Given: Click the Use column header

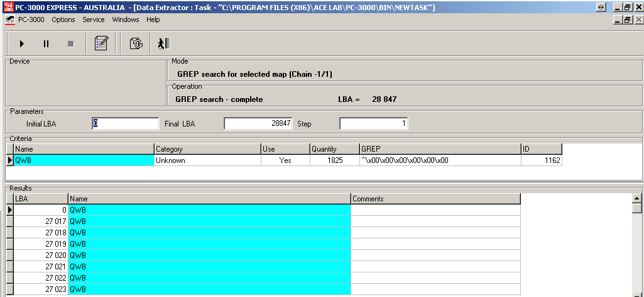Looking at the screenshot, I should click(x=285, y=149).
